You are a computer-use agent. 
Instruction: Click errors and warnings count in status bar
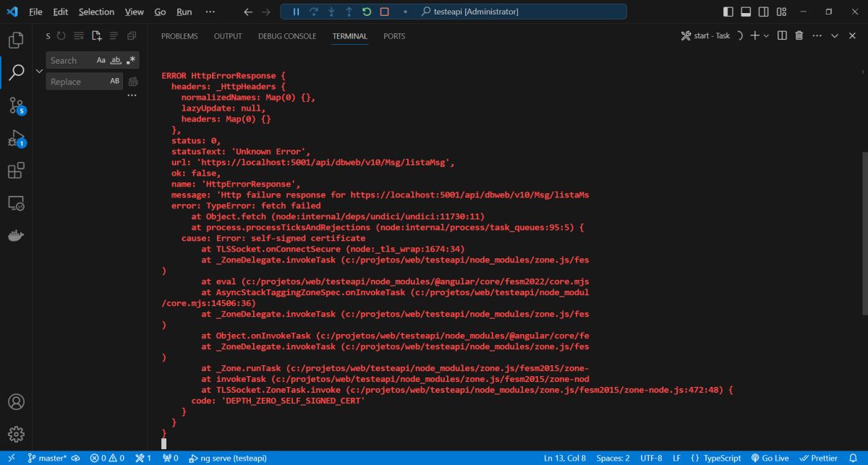(x=107, y=458)
